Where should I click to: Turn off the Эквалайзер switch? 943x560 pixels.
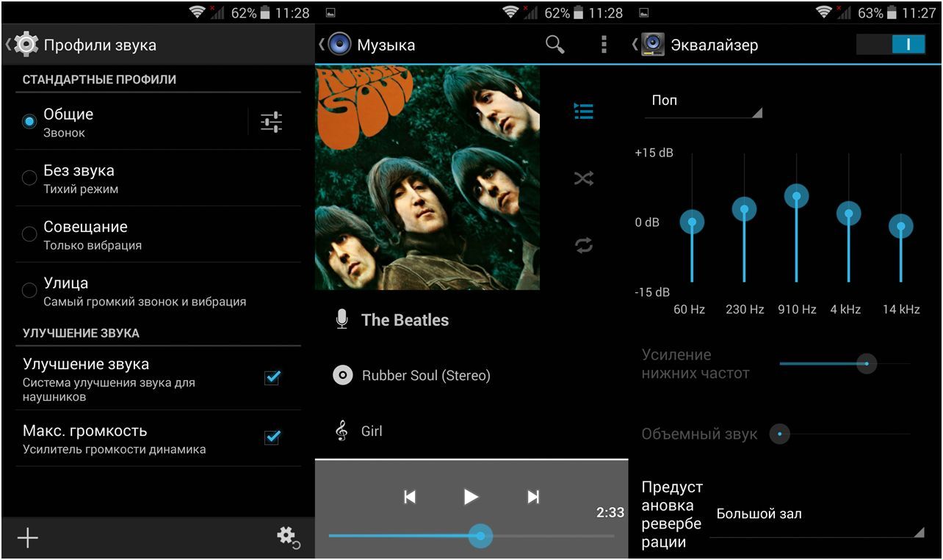(890, 45)
